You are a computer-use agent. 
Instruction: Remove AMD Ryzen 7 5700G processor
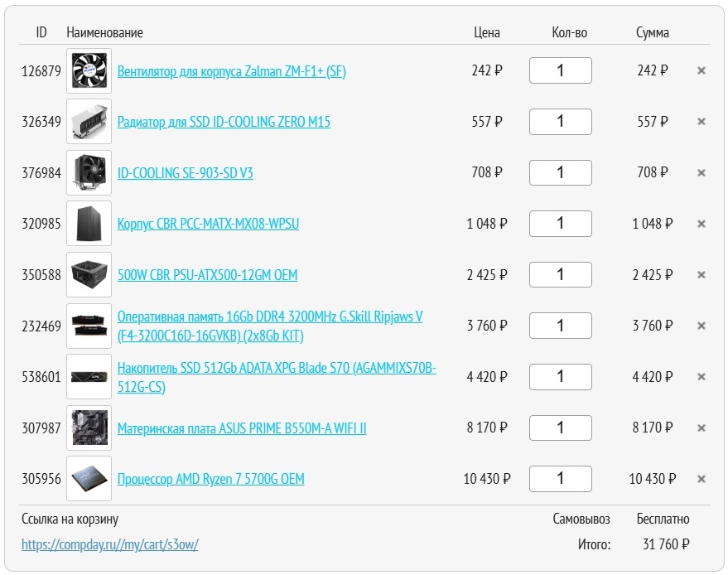[x=701, y=479]
